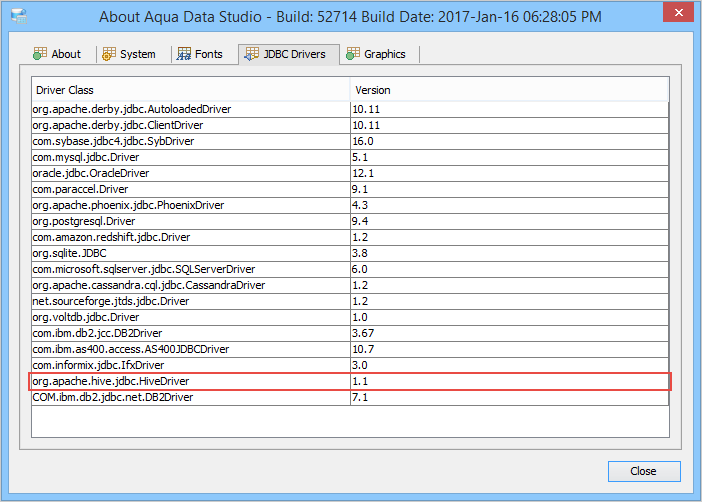Viewport: 702px width, 502px height.
Task: Select com.mysql.jdbc.Driver row
Action: (x=350, y=157)
